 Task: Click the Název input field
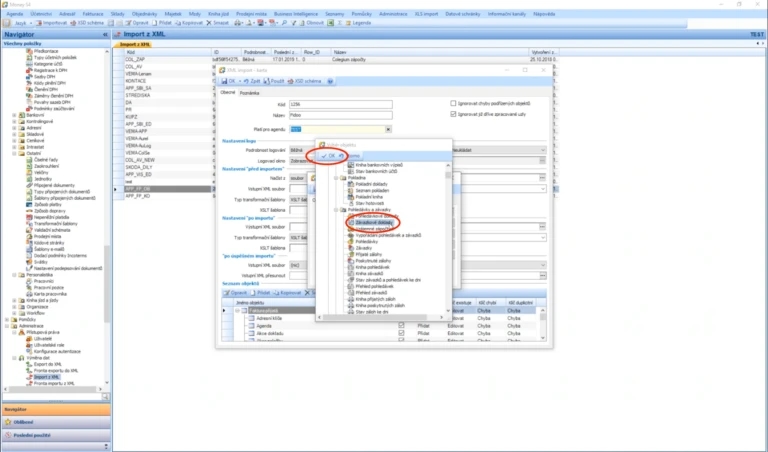coord(340,115)
